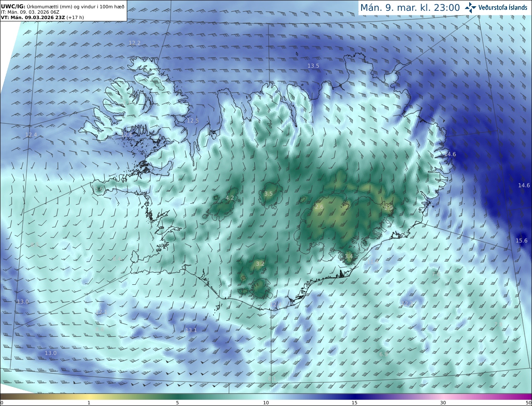Click the 13.1 value south of Iceland
This screenshot has height=406, width=532.
191,330
